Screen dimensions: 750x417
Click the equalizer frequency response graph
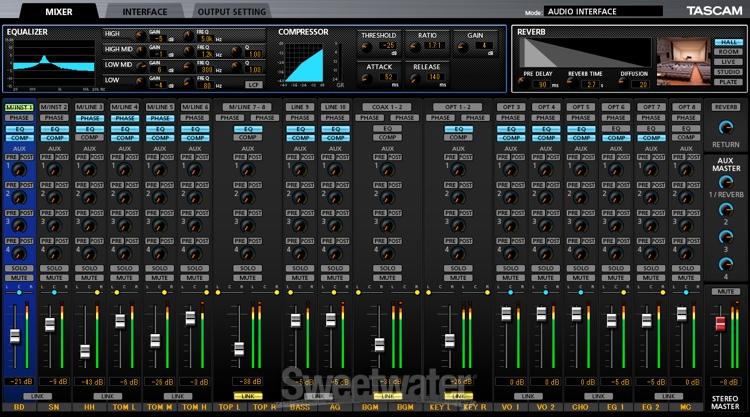point(54,64)
